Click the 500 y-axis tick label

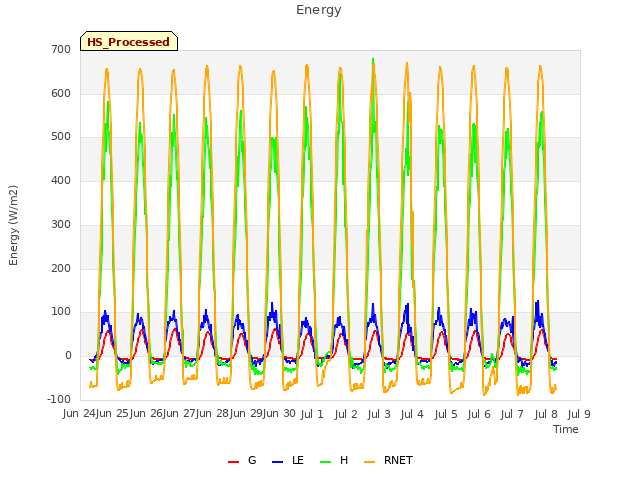click(x=61, y=137)
